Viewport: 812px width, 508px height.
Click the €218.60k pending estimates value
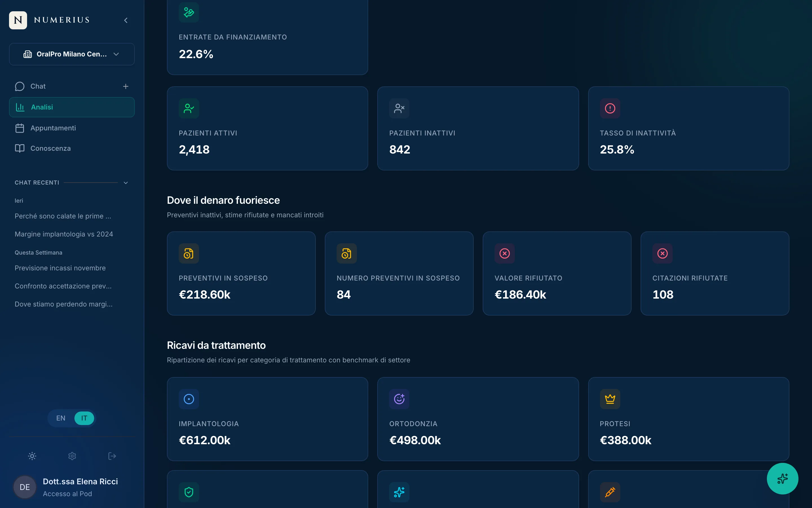pyautogui.click(x=205, y=295)
